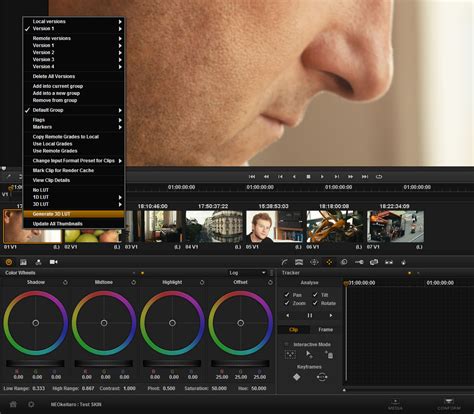Expand Change Input Format Preset for Clips

[x=74, y=161]
